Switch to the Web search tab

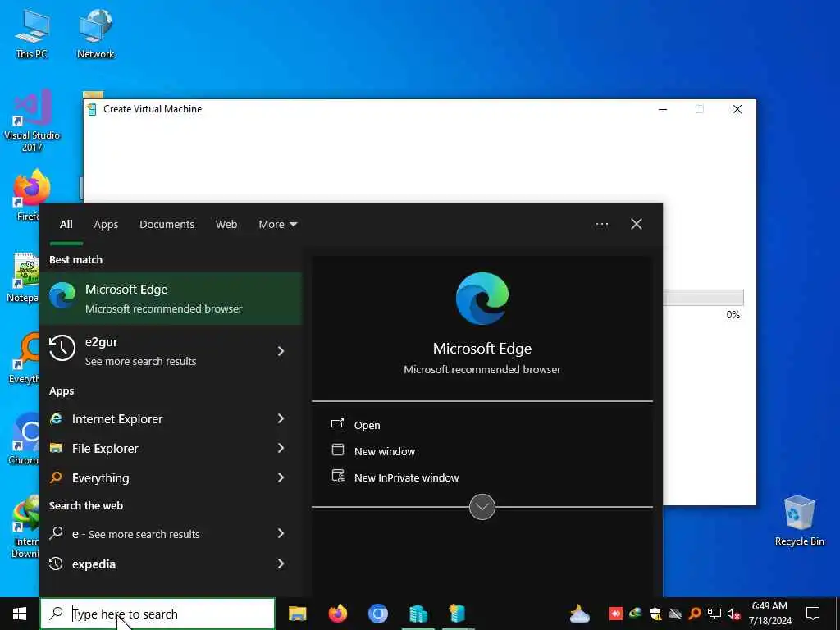[x=226, y=225]
